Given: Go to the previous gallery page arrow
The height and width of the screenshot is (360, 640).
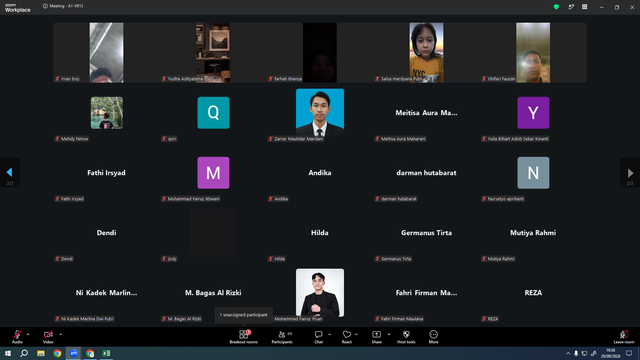Looking at the screenshot, I should point(10,173).
